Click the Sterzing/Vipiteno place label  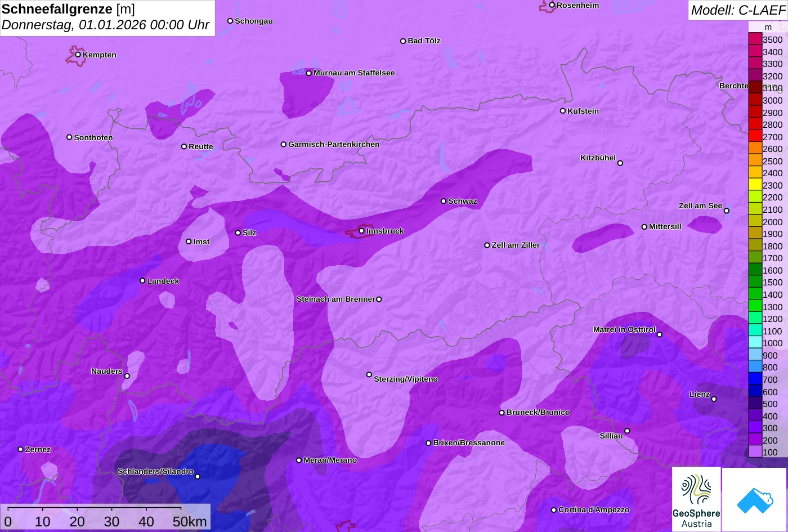(406, 379)
